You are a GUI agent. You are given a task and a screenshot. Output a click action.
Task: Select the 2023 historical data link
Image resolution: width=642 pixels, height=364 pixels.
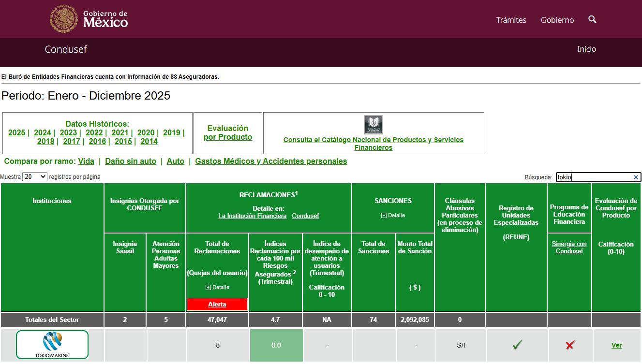(x=68, y=133)
